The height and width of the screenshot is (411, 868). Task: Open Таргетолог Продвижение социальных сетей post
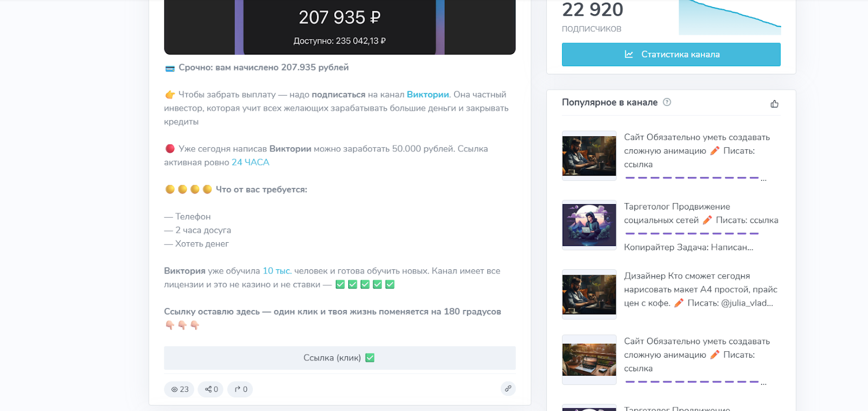[700, 213]
